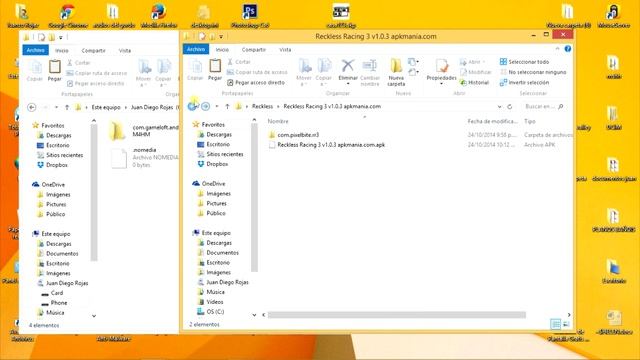Select com.pixelbite.rr3 folder
The image size is (640, 360).
pyautogui.click(x=294, y=135)
